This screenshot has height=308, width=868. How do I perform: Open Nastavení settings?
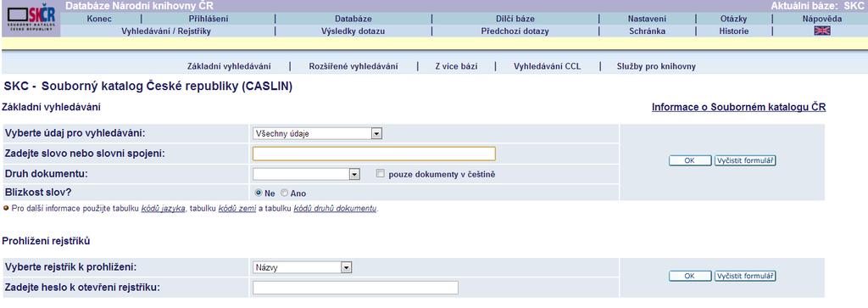point(647,19)
